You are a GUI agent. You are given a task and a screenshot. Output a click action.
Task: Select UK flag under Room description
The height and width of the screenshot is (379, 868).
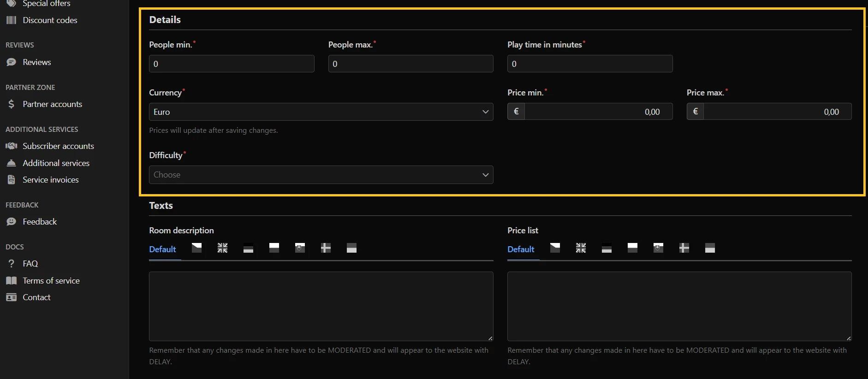pyautogui.click(x=222, y=248)
